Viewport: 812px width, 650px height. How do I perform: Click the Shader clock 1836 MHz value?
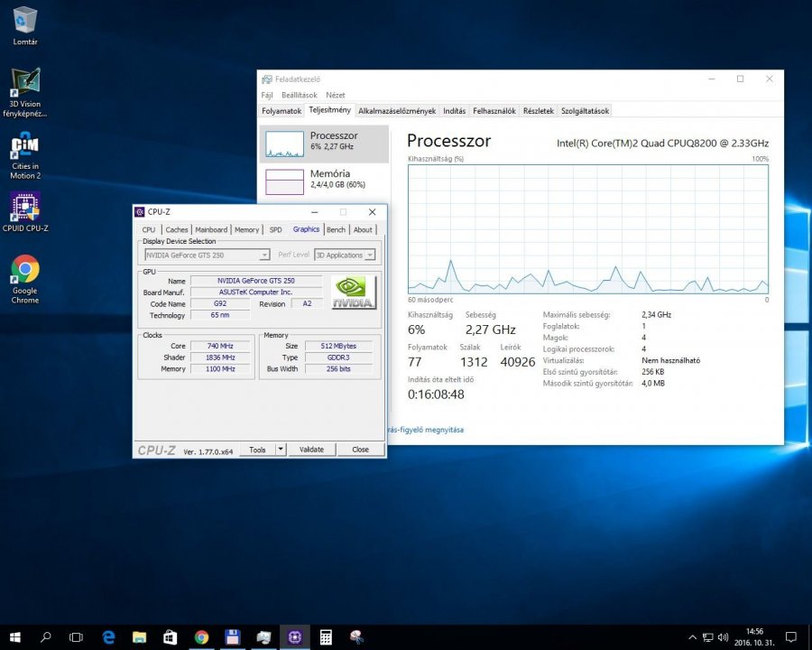(x=220, y=357)
